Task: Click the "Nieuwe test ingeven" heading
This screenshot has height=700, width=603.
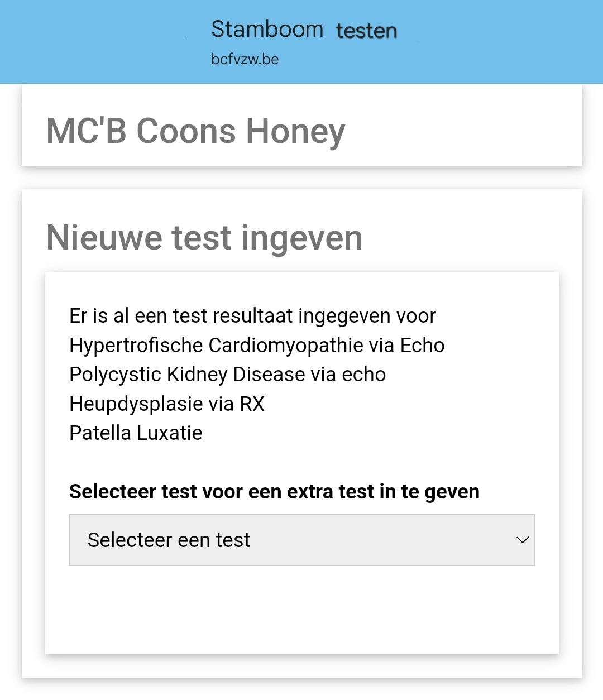Action: tap(204, 237)
